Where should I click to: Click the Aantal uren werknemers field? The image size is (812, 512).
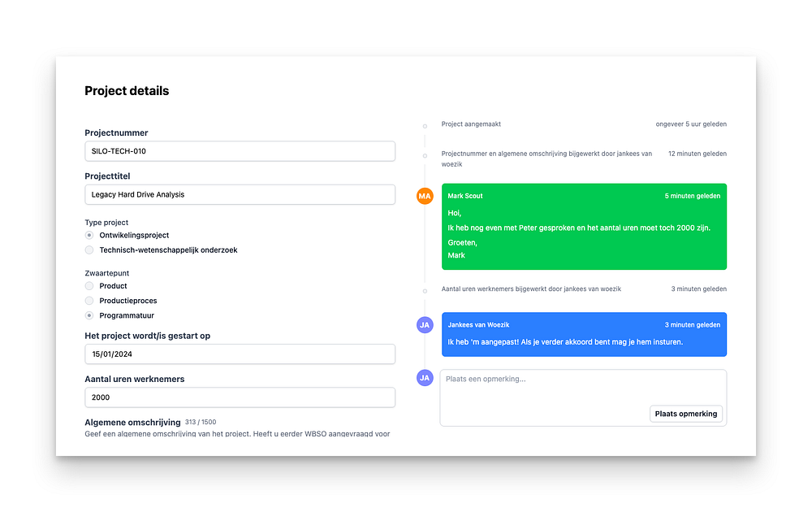240,397
